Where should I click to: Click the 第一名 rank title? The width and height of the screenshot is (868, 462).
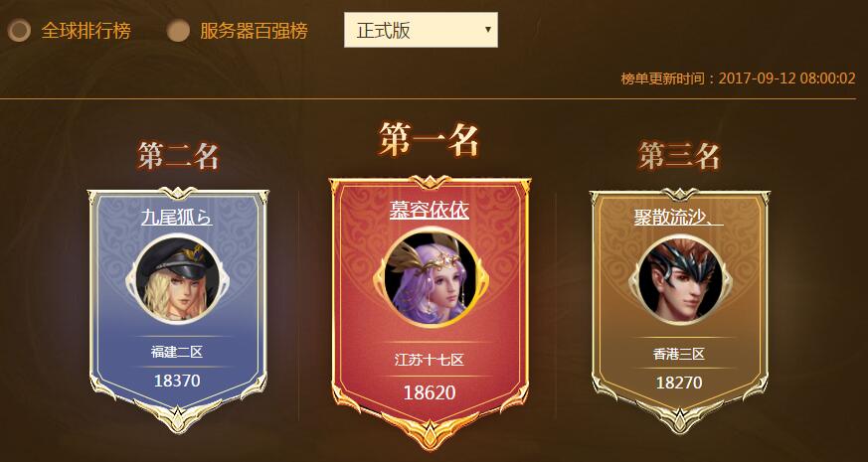429,139
